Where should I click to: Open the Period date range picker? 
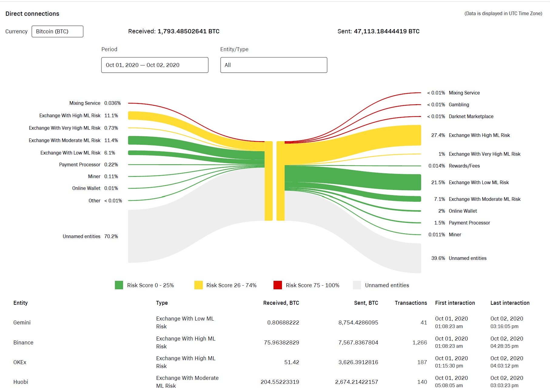pyautogui.click(x=155, y=65)
